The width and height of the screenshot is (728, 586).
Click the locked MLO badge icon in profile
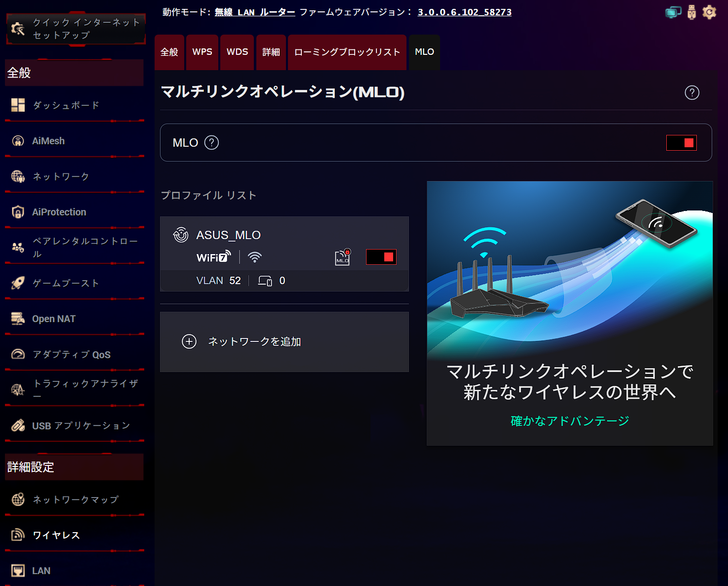pos(343,257)
